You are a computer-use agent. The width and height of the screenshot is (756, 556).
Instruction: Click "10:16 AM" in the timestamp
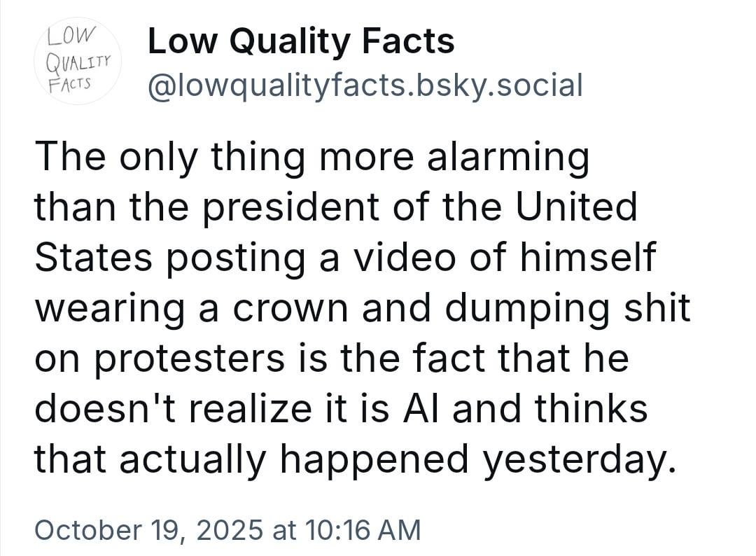(361, 529)
